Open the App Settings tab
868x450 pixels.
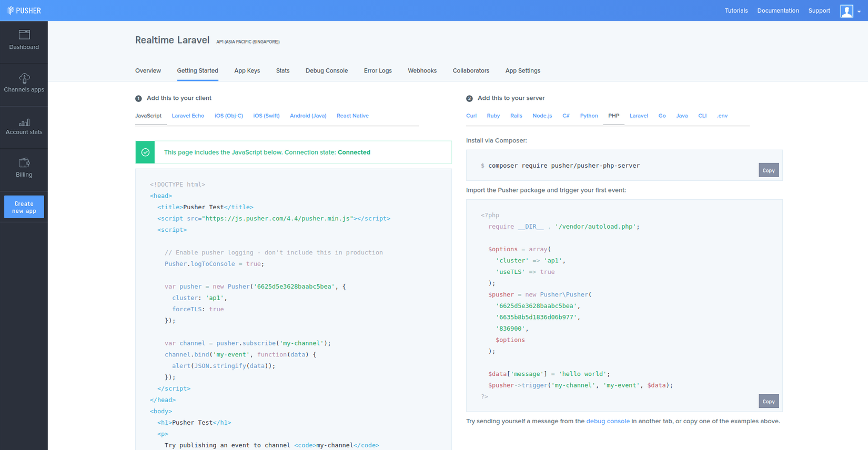click(x=523, y=70)
